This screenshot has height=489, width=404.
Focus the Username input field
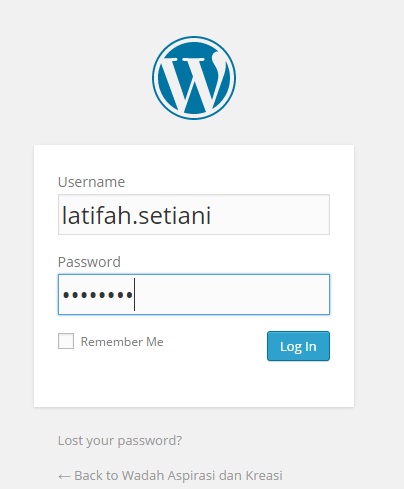[x=194, y=215]
